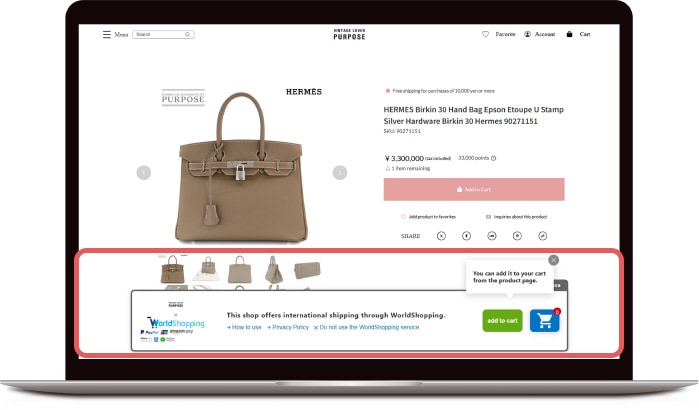Click the search magnifier icon

click(188, 34)
